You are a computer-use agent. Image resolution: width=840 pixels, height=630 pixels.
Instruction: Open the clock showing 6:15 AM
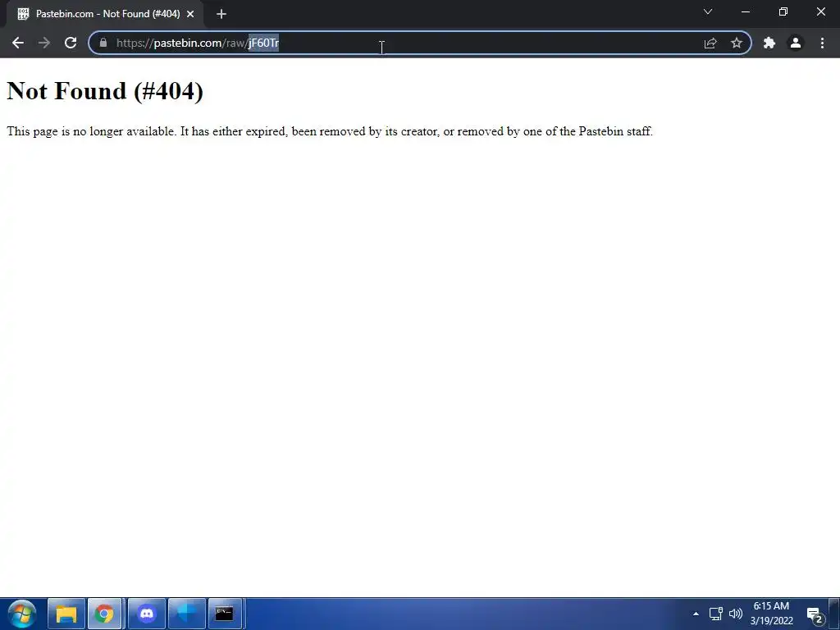point(771,614)
